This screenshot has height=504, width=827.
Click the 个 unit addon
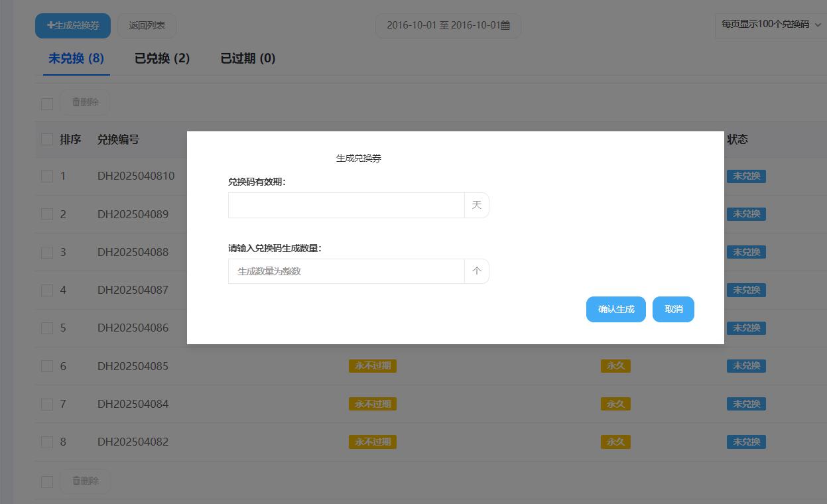point(477,271)
